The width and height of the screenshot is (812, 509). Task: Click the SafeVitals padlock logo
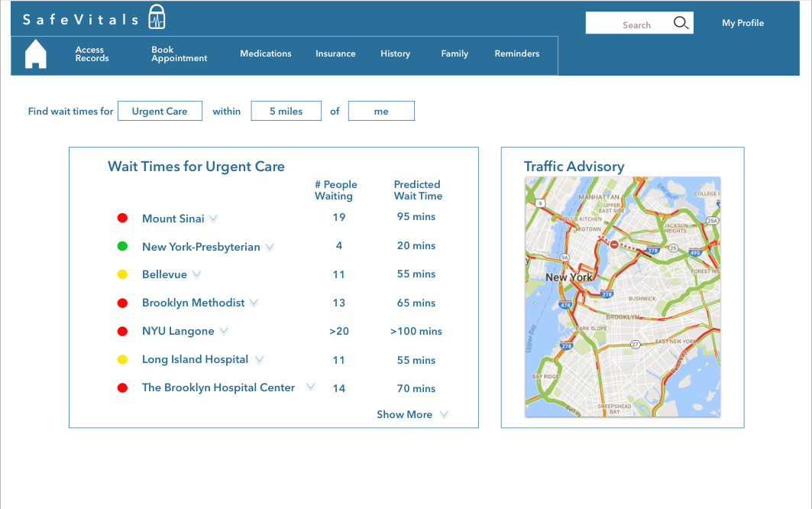coord(157,17)
